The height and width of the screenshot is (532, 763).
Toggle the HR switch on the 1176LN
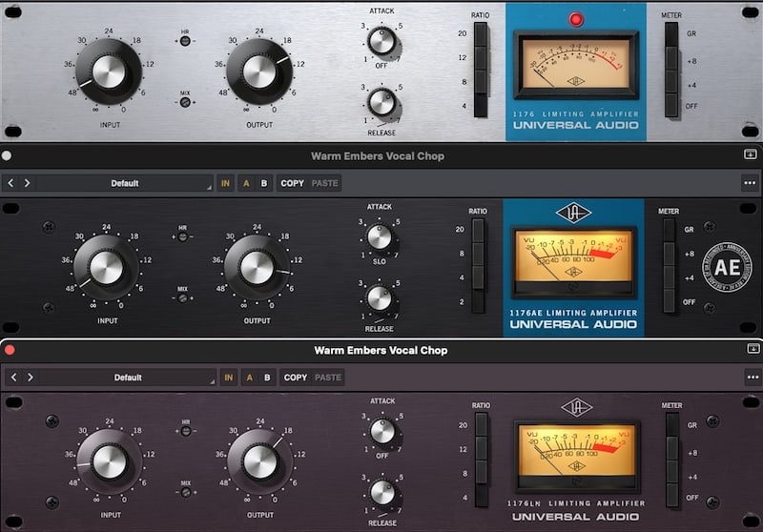click(x=186, y=431)
